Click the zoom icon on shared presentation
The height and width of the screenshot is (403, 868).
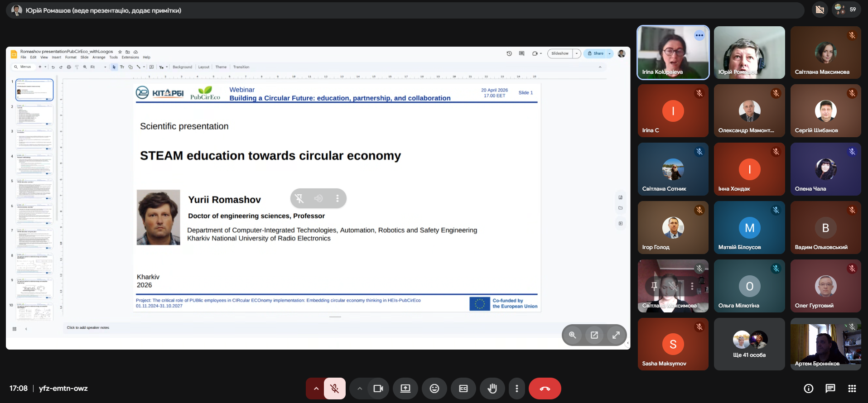(x=573, y=335)
